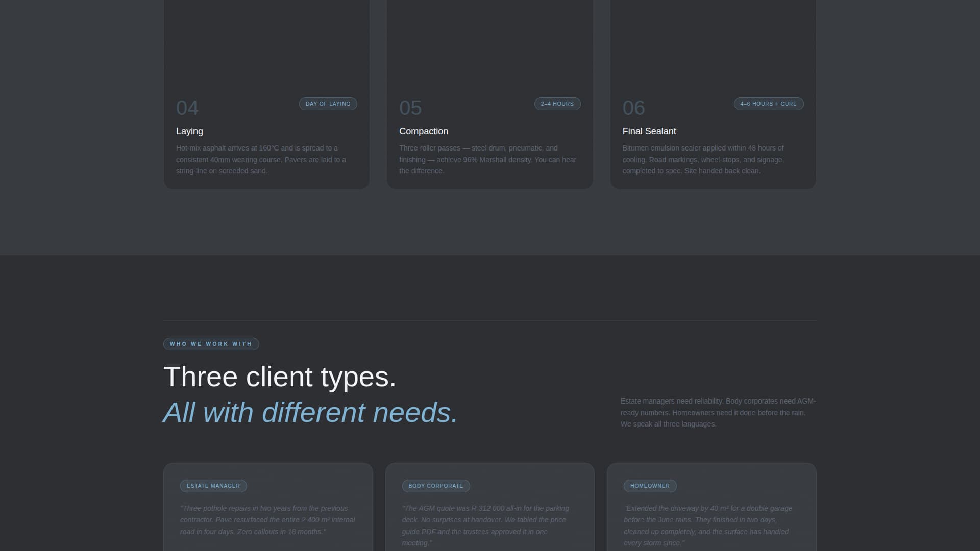Click the Final Sealant title text

tap(649, 131)
